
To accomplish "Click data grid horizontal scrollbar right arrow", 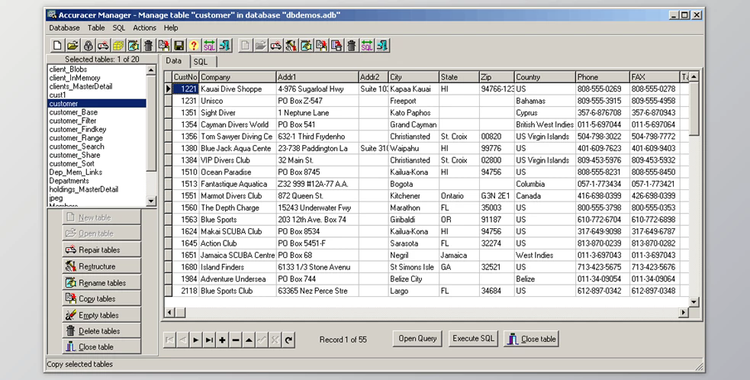I will (x=684, y=313).
